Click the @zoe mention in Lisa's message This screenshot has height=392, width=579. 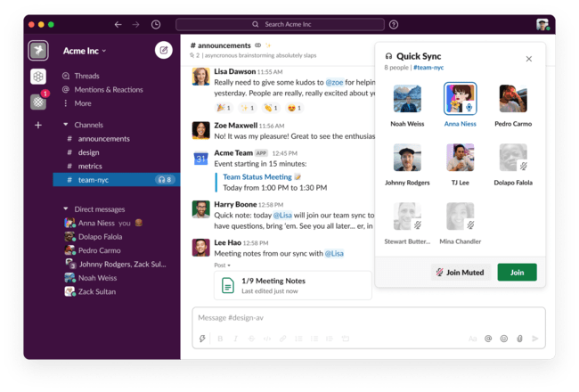pos(334,82)
